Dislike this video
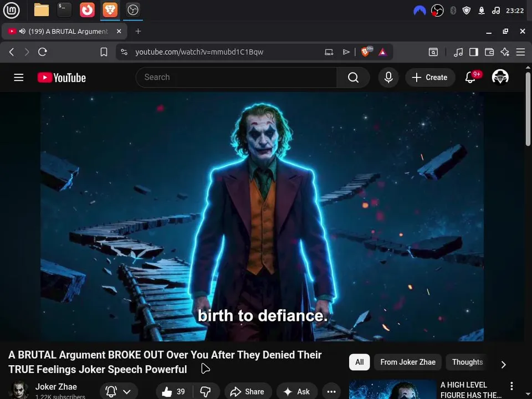 [x=206, y=392]
